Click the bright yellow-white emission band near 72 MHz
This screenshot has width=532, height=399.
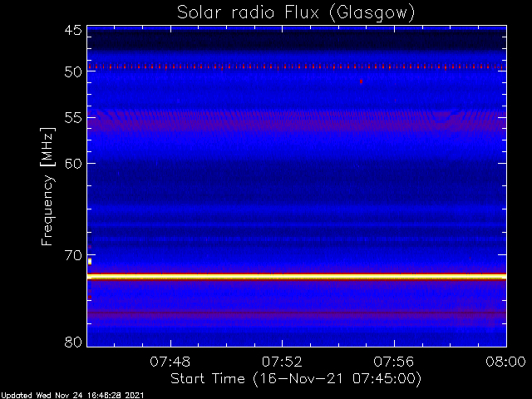[297, 277]
